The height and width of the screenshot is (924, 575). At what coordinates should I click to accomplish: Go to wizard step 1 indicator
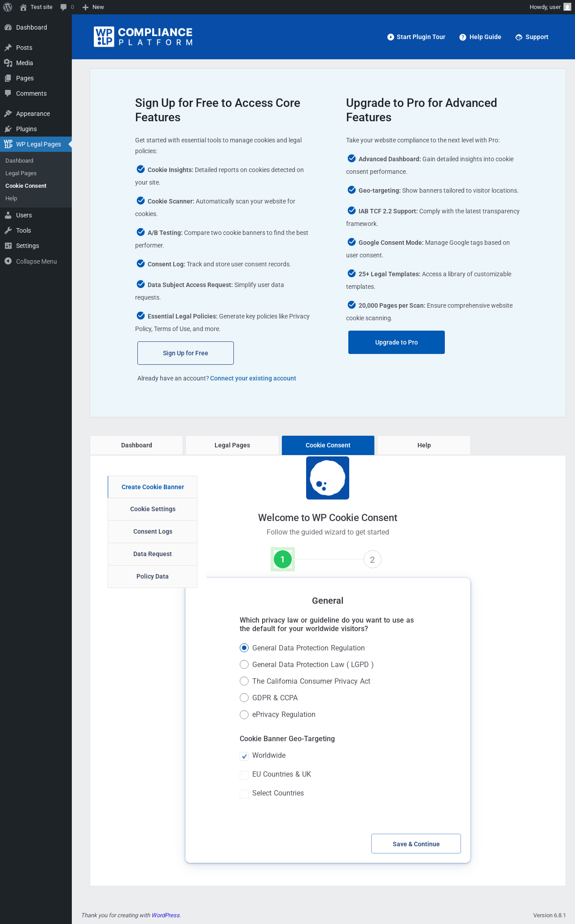pos(283,559)
